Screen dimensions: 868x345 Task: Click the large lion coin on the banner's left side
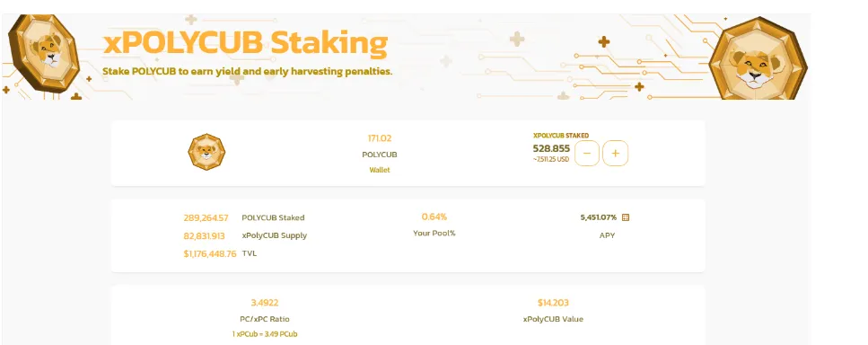pos(44,53)
